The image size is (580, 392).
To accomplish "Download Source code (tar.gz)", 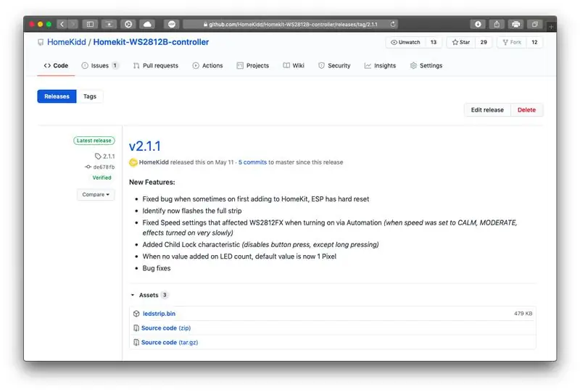I will click(x=170, y=343).
